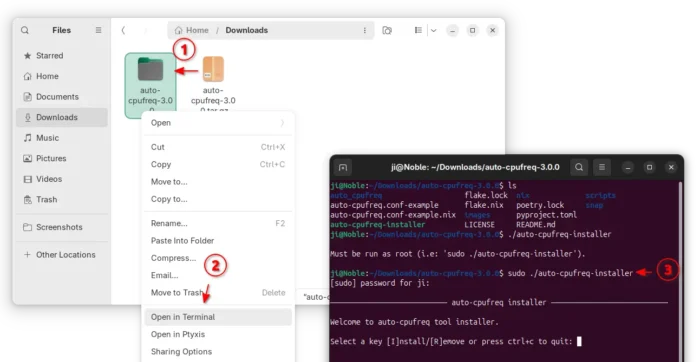Viewport: 700px width, 362px height.
Task: Select Move to… menu entry
Action: (x=218, y=182)
